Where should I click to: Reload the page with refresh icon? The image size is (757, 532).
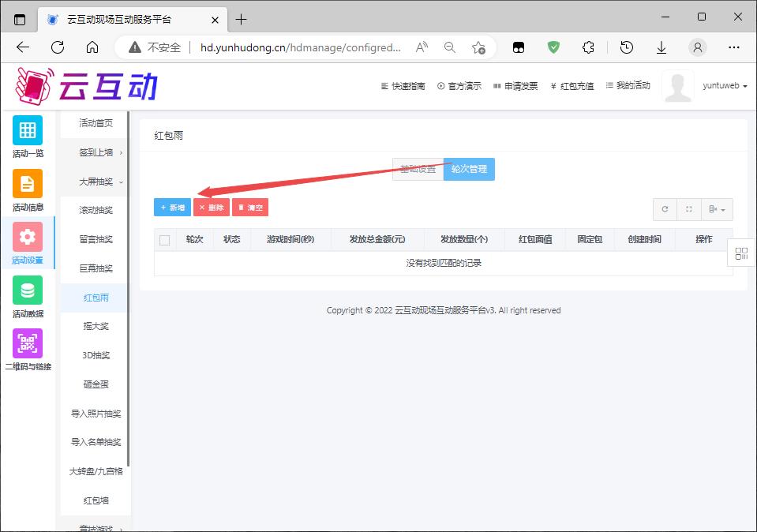58,47
